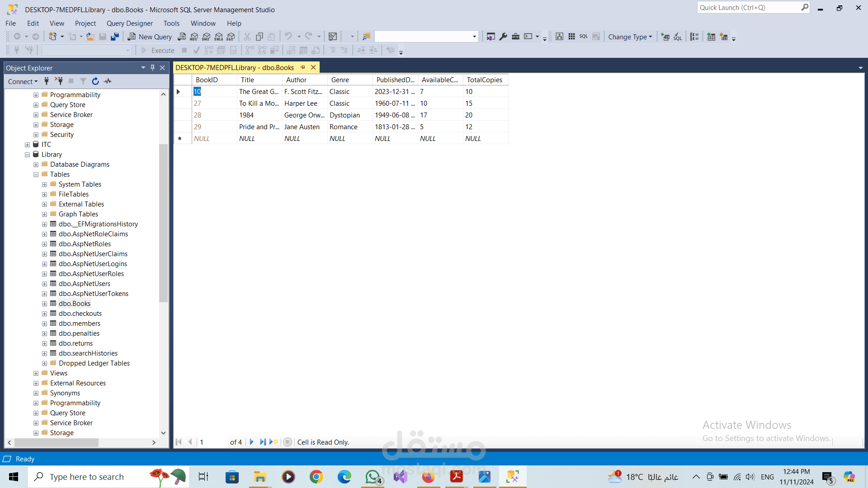This screenshot has width=868, height=488.
Task: Open the Activity Monitor icon
Action: click(108, 81)
